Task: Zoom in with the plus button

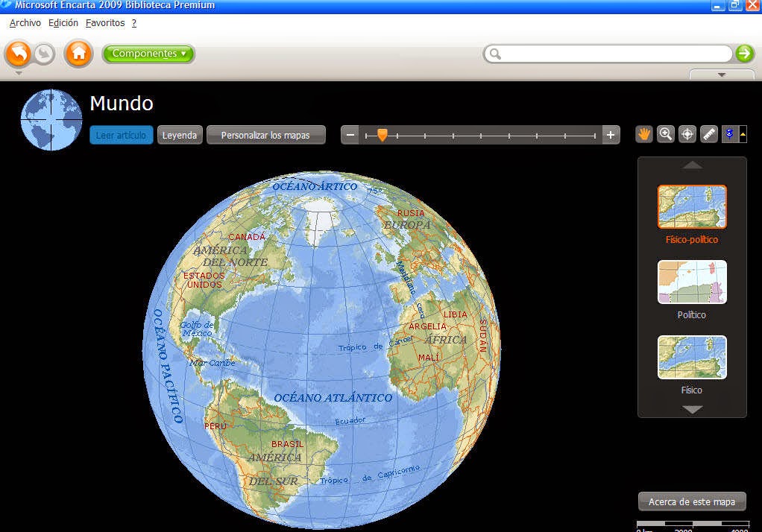Action: [611, 135]
